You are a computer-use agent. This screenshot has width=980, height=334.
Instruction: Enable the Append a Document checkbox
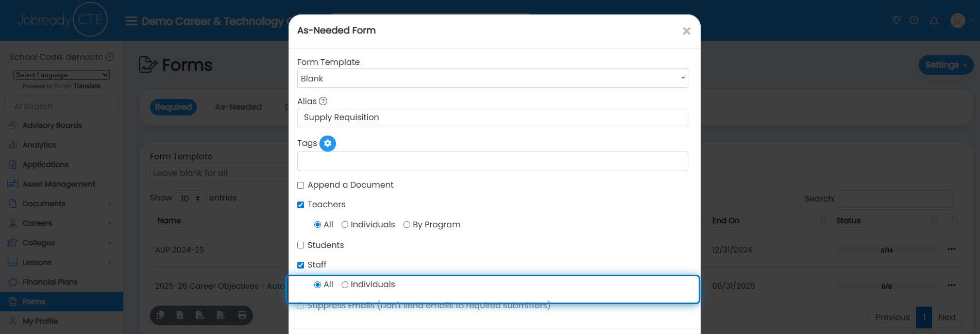point(300,185)
